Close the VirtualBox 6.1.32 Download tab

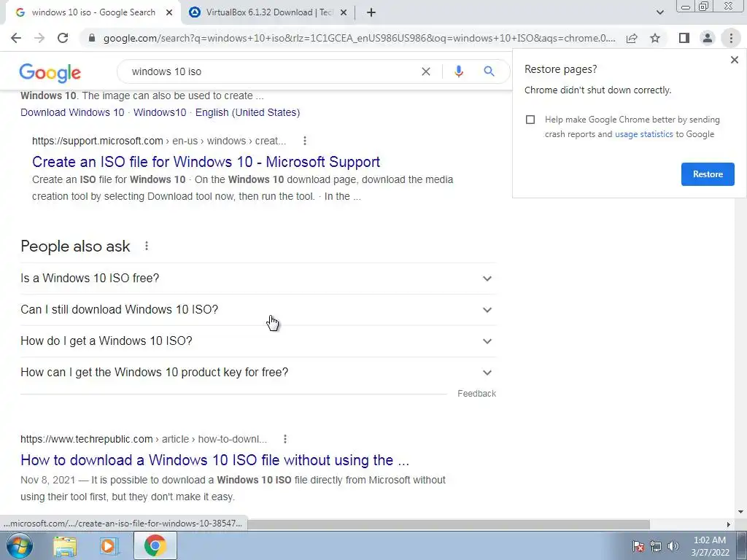(x=344, y=13)
